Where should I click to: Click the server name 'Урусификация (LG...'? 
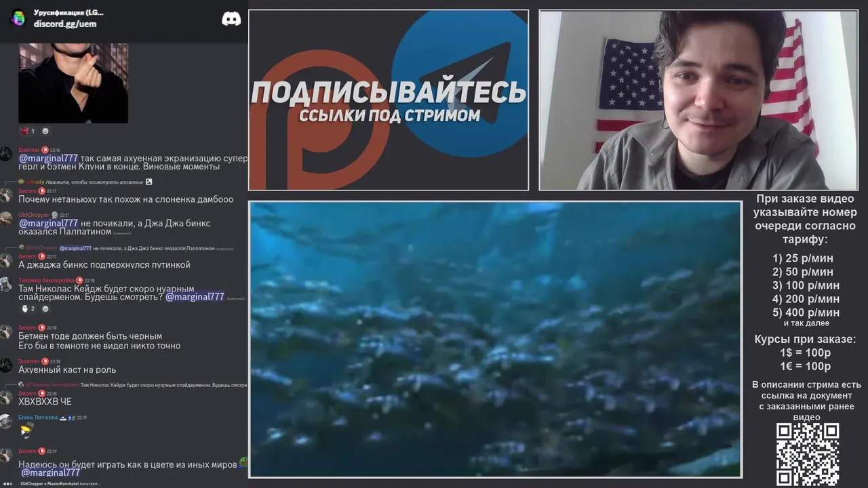tap(68, 13)
